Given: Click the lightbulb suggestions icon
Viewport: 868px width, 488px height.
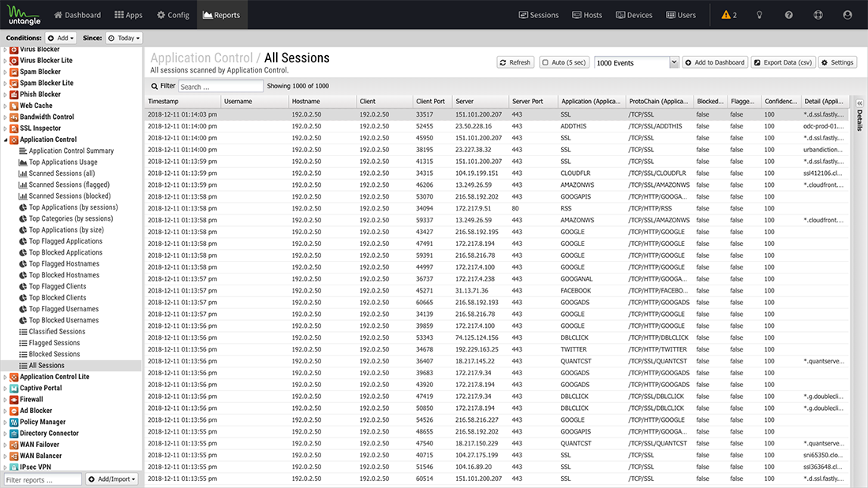Looking at the screenshot, I should (x=759, y=15).
